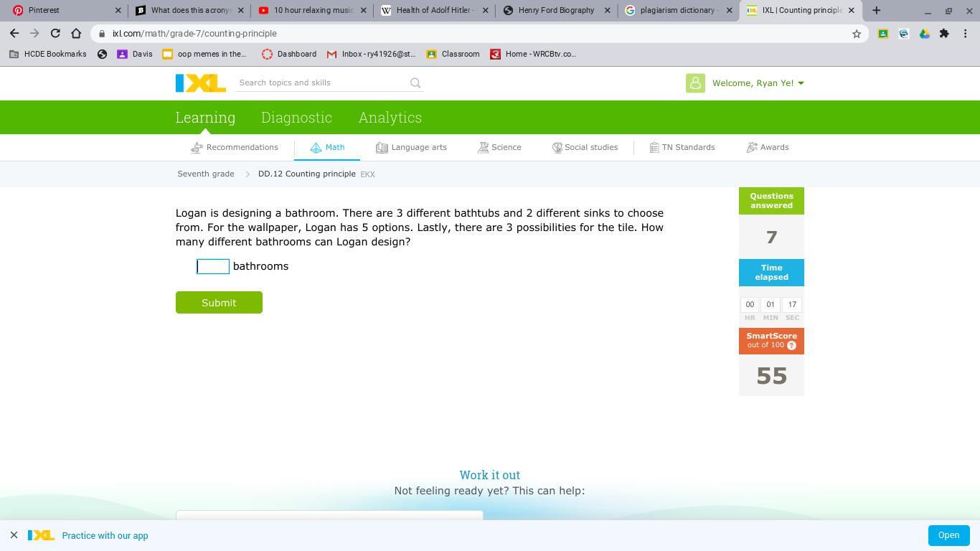Close the plagiarism dictionary tab

coord(730,11)
